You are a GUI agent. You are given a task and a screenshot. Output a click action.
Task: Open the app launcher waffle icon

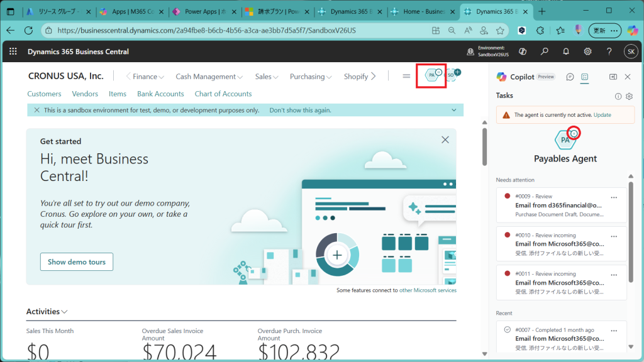(x=13, y=52)
